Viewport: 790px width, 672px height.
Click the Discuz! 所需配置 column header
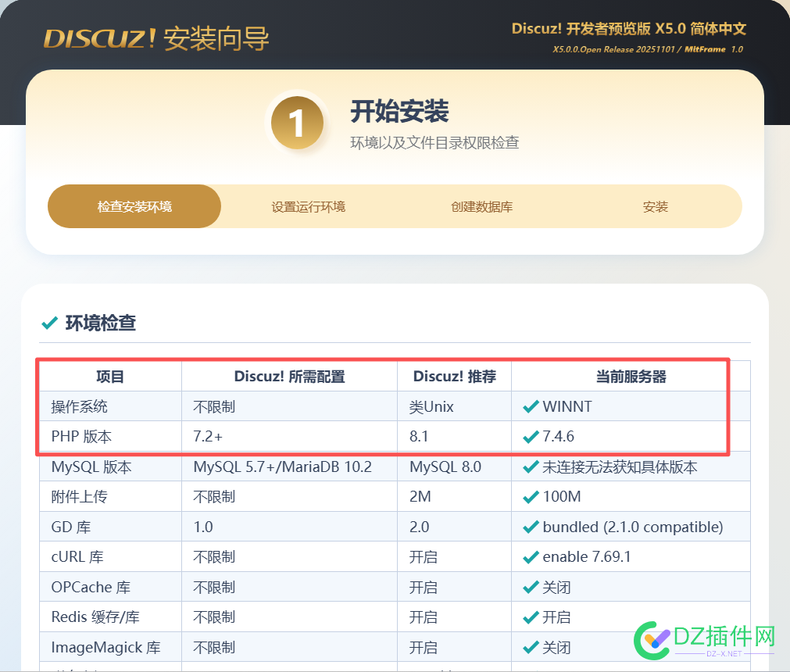tap(290, 377)
